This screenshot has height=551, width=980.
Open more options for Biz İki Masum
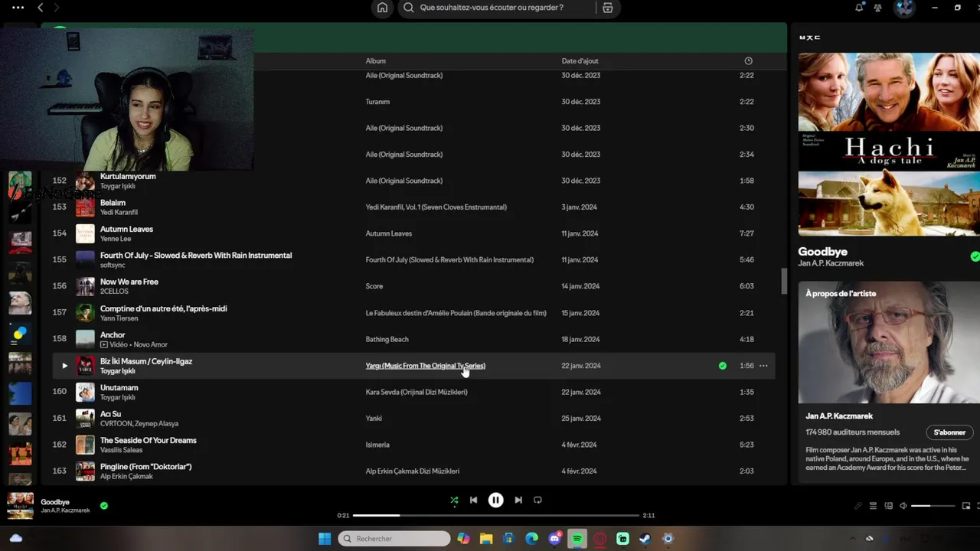click(x=763, y=366)
